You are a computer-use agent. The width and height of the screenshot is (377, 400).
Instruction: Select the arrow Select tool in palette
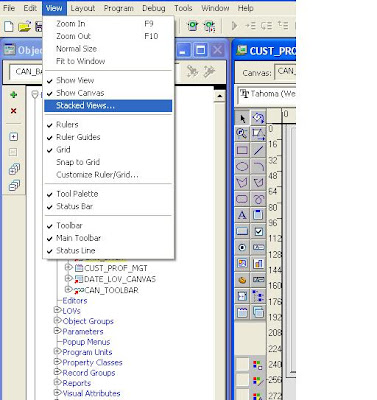242,118
